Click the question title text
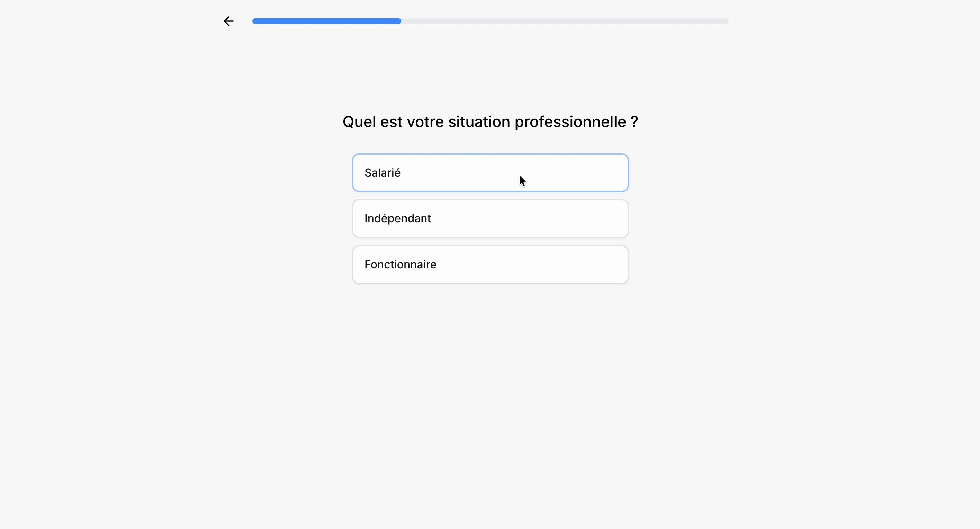 tap(490, 122)
